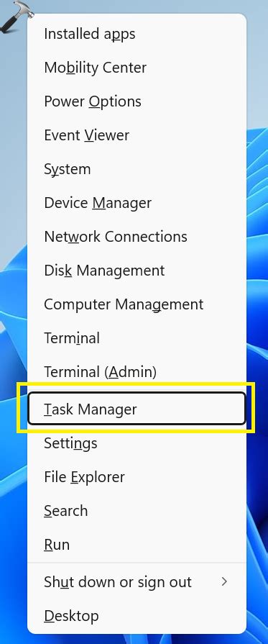Select the Search entry
Image resolution: width=268 pixels, height=644 pixels.
[x=137, y=510]
